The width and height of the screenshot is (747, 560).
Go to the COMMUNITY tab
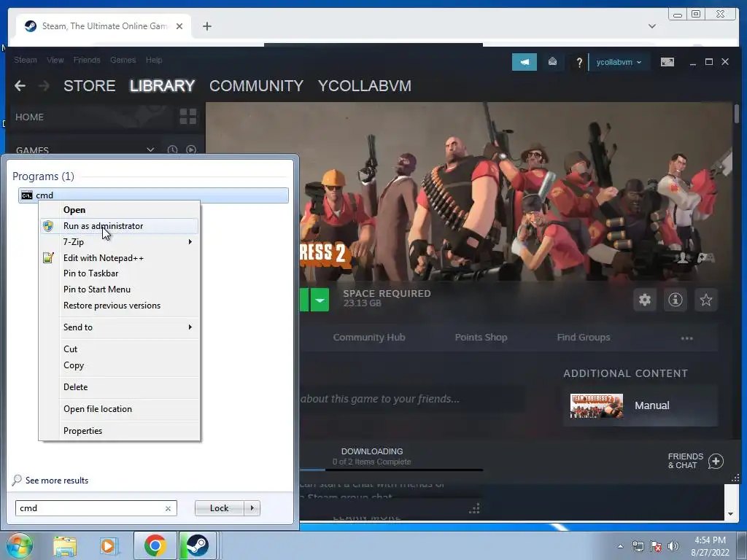(256, 86)
